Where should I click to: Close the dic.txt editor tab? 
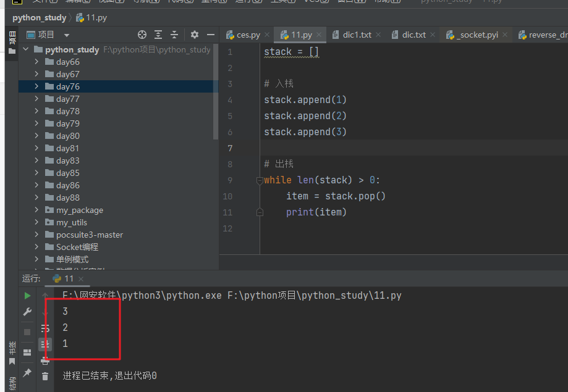pos(433,35)
